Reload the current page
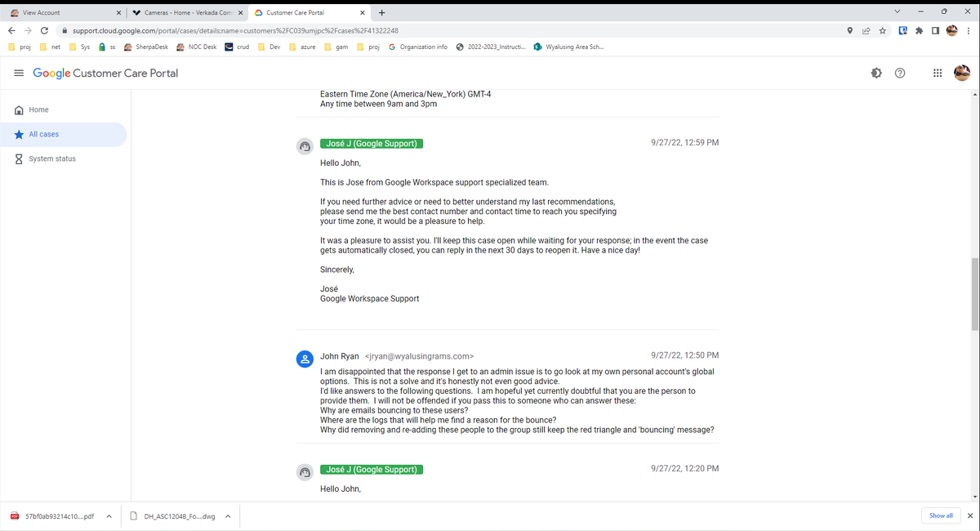Viewport: 980px width, 531px height. [x=44, y=30]
